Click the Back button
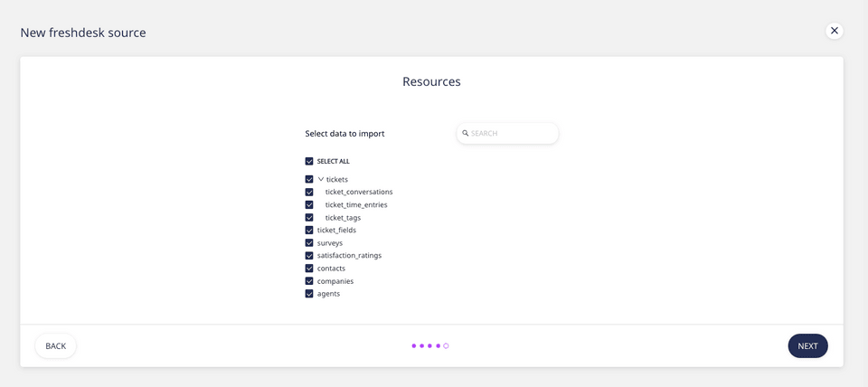868x387 pixels. coord(55,346)
